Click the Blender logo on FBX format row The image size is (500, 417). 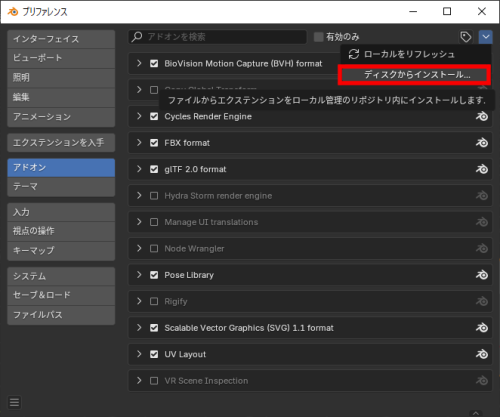click(x=482, y=143)
